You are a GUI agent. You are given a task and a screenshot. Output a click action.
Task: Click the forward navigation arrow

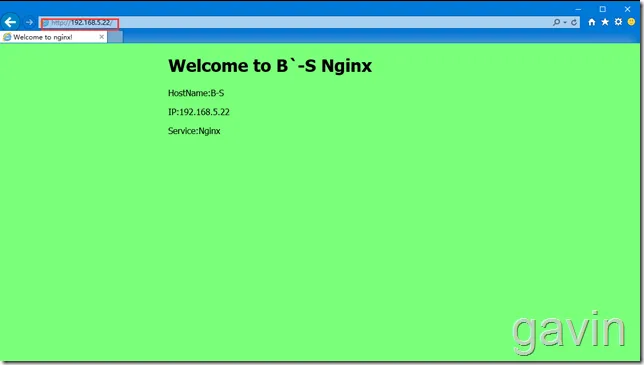(x=29, y=22)
